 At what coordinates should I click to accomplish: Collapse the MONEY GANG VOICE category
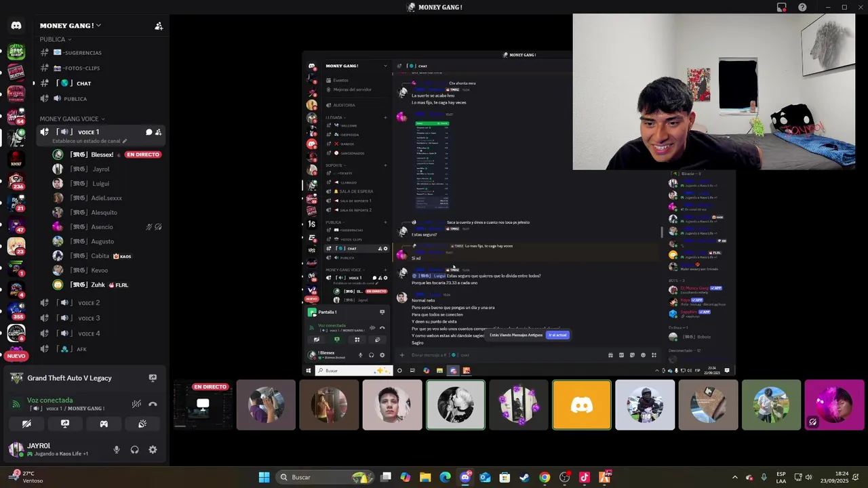coord(72,119)
